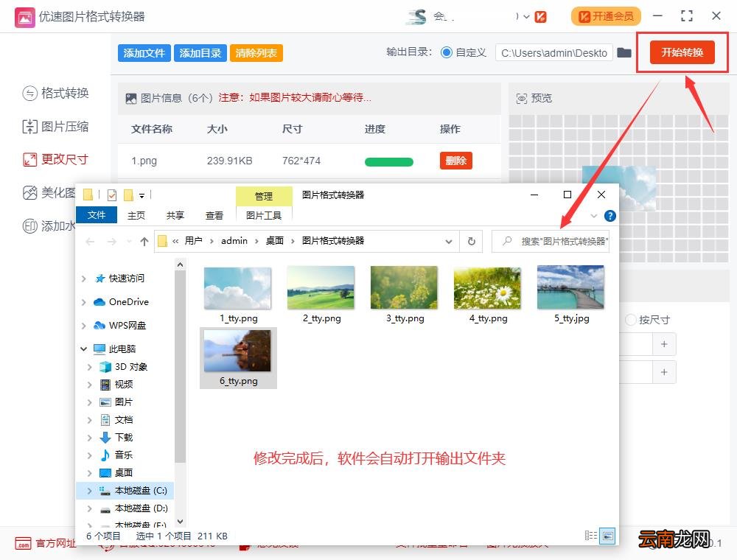
Task: Open 音乐 folder in navigation tree
Action: (117, 455)
